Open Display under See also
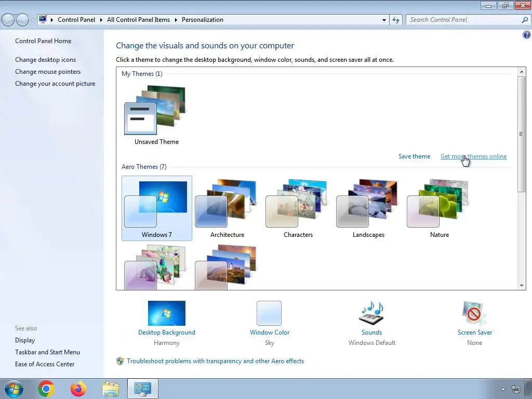532x399 pixels. coord(25,340)
